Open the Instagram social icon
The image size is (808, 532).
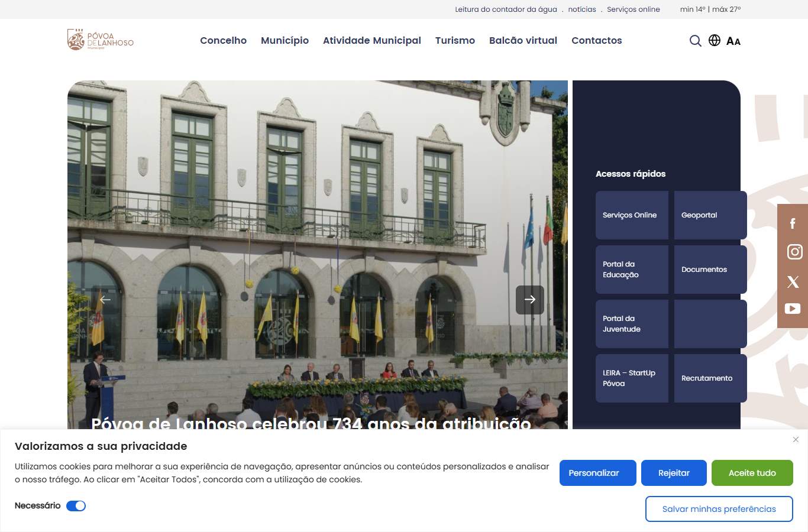click(x=794, y=252)
